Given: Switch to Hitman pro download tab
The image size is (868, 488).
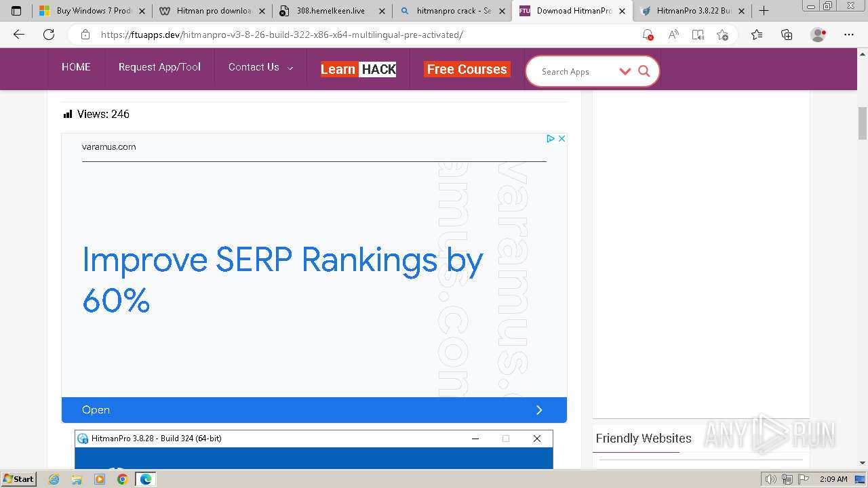Looking at the screenshot, I should click(x=211, y=11).
